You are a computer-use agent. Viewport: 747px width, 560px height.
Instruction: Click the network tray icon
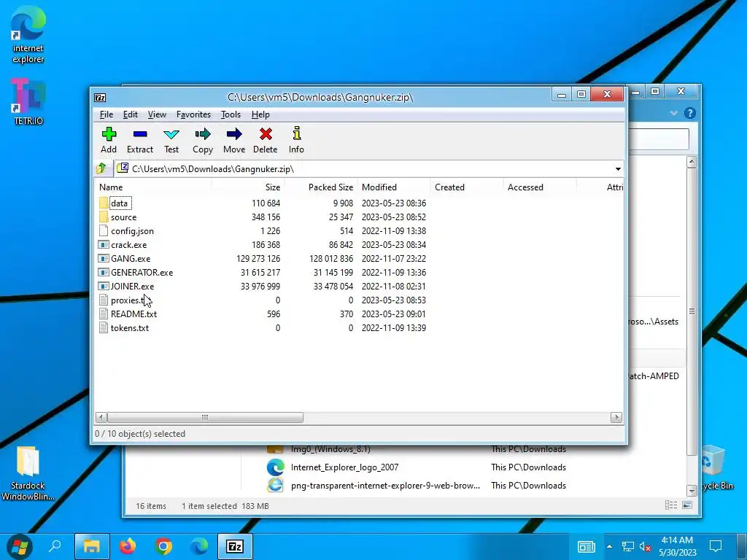628,547
